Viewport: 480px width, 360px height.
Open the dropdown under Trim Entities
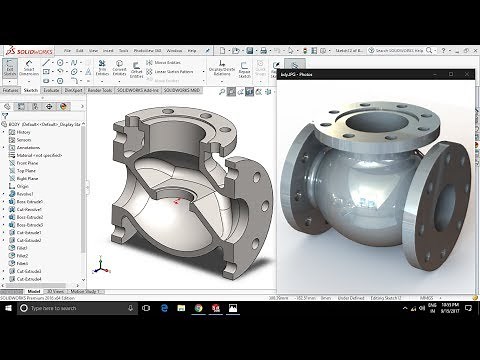click(102, 81)
